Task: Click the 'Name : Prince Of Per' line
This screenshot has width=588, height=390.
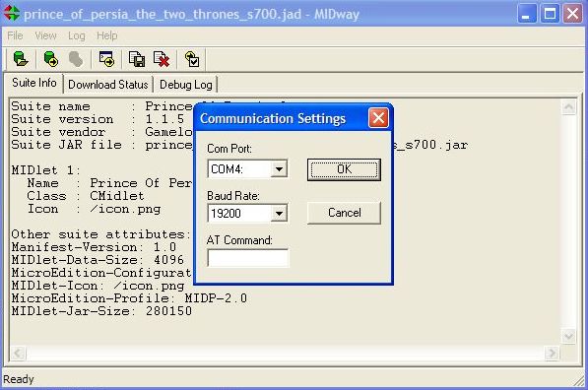Action: (x=109, y=183)
